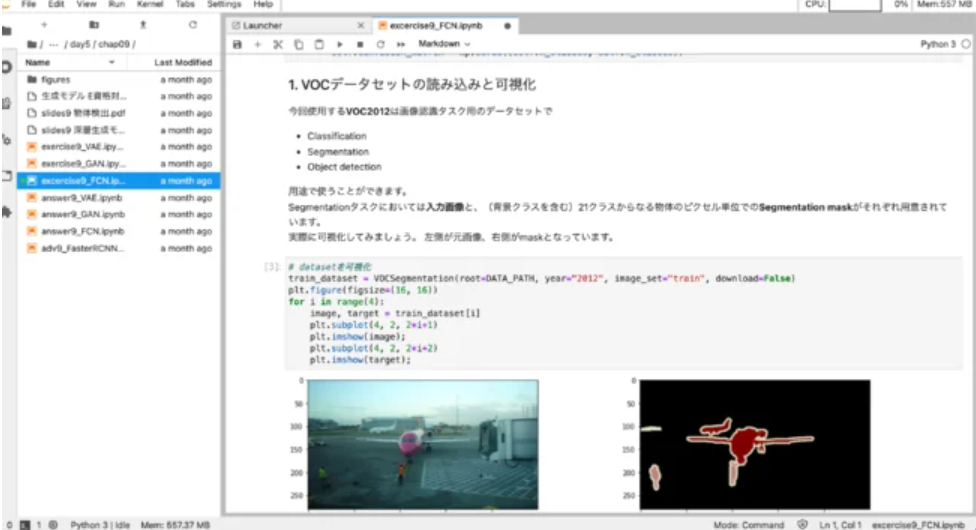Click the Object detection bullet item
The width and height of the screenshot is (976, 530).
click(344, 167)
